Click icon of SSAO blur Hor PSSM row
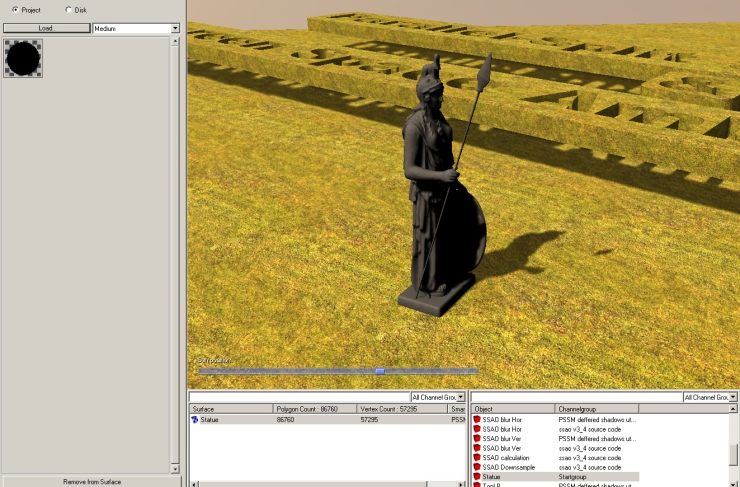 [477, 420]
